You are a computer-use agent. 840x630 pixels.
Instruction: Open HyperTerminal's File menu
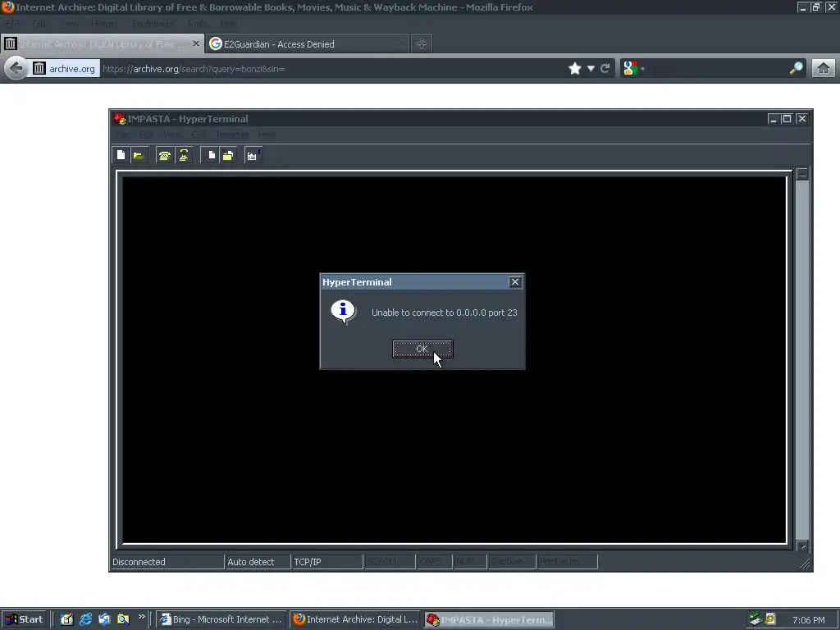click(x=122, y=135)
